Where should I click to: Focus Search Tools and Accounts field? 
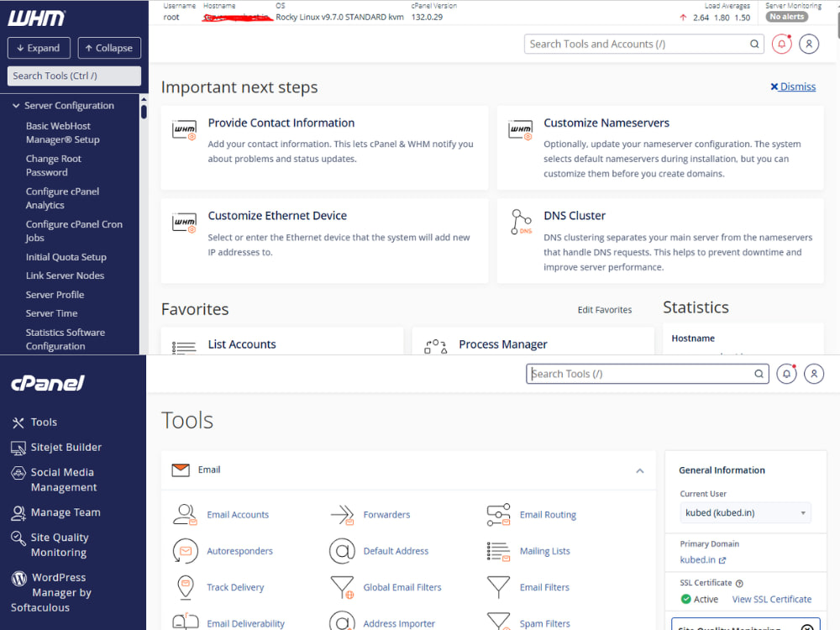point(644,44)
